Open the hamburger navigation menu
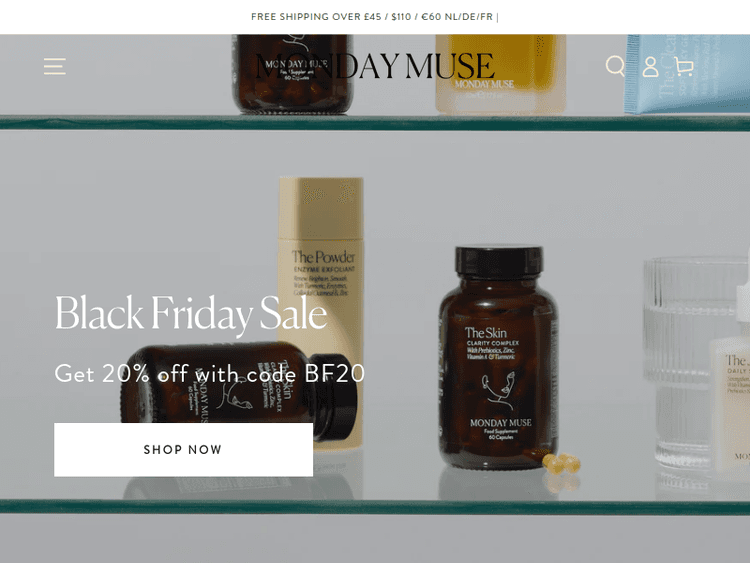Viewport: 750px width, 563px height. 55,66
